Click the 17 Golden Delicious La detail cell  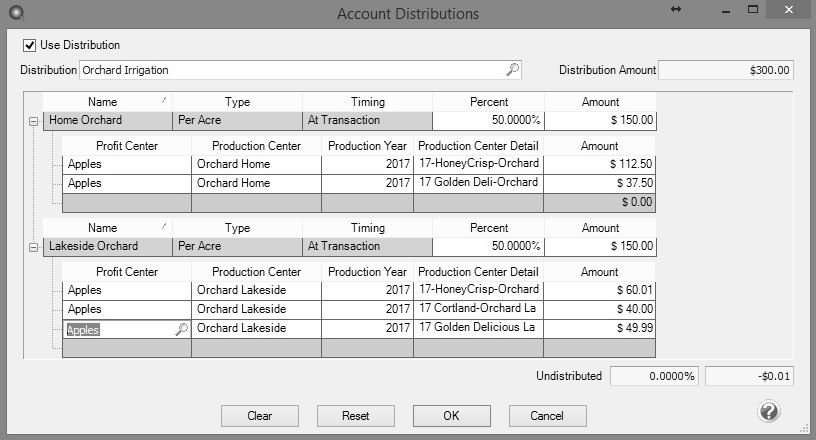pyautogui.click(x=478, y=329)
